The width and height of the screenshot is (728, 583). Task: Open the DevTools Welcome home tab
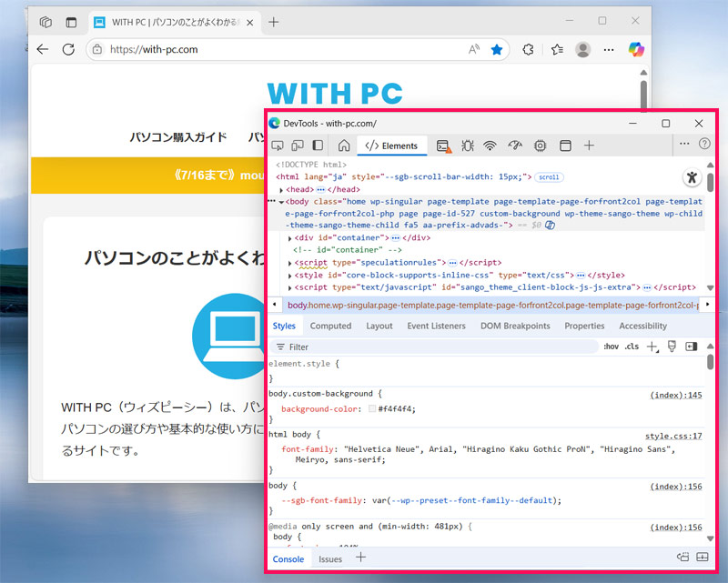tap(344, 146)
